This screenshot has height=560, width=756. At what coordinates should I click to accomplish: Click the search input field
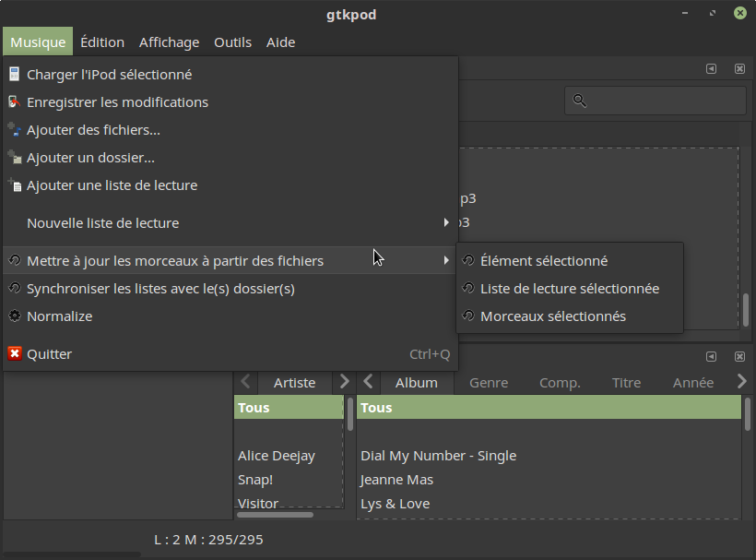point(664,101)
